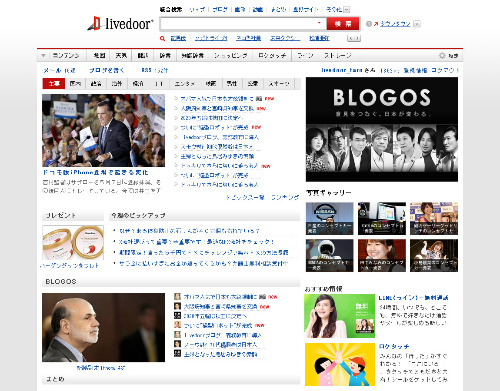Open the ice cream present image

point(73,243)
